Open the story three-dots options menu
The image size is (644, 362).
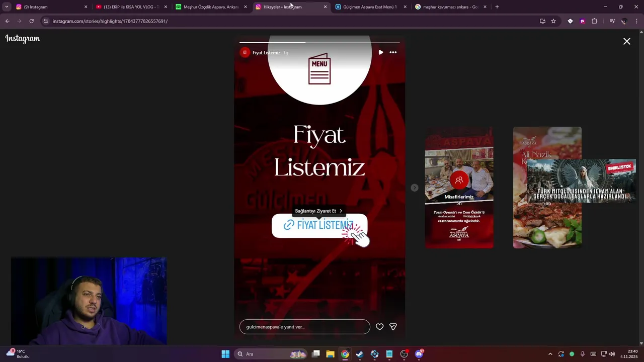[393, 52]
